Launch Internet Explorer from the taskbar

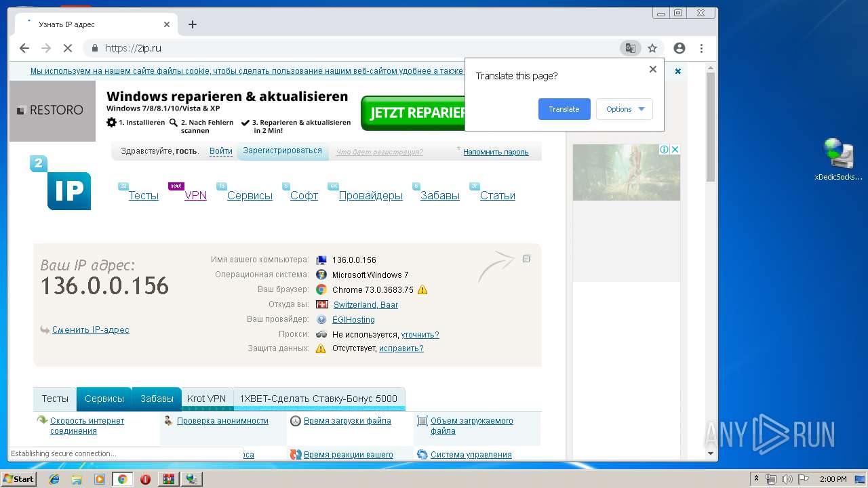54,479
